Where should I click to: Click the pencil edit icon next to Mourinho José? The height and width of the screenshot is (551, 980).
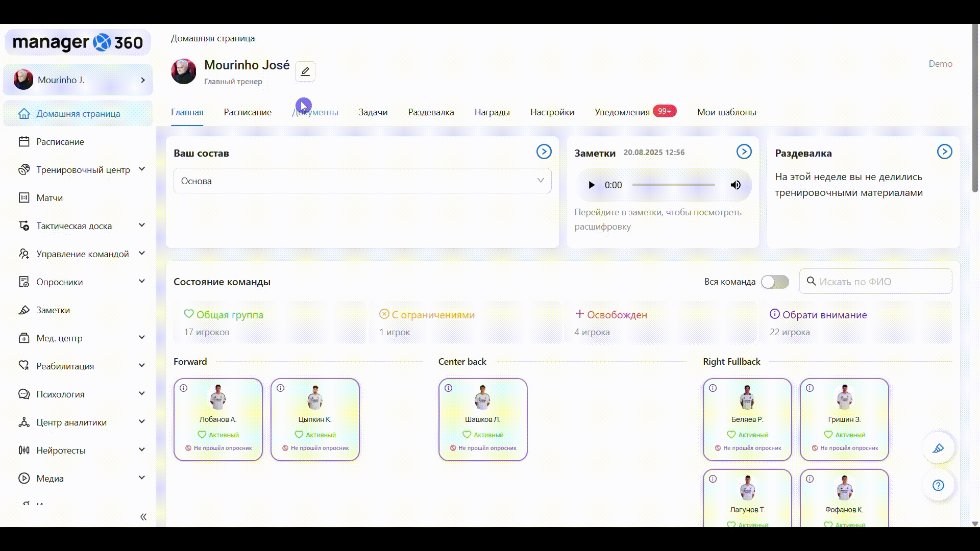tap(305, 71)
